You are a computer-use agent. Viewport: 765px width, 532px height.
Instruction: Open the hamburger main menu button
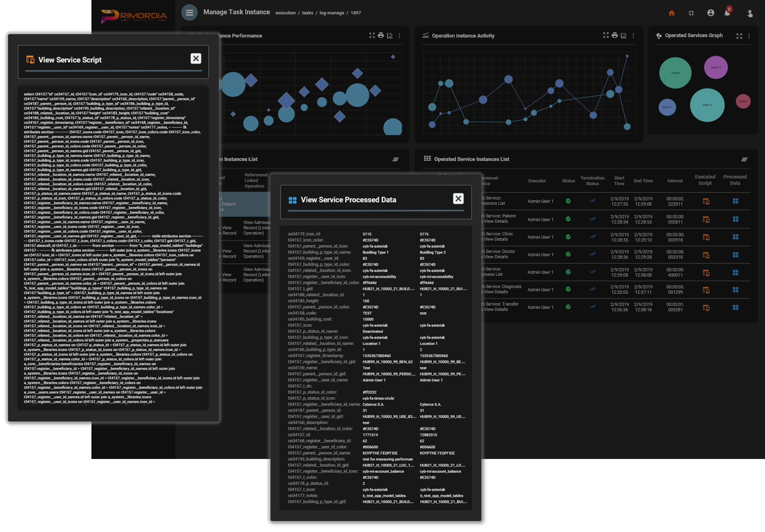point(189,13)
